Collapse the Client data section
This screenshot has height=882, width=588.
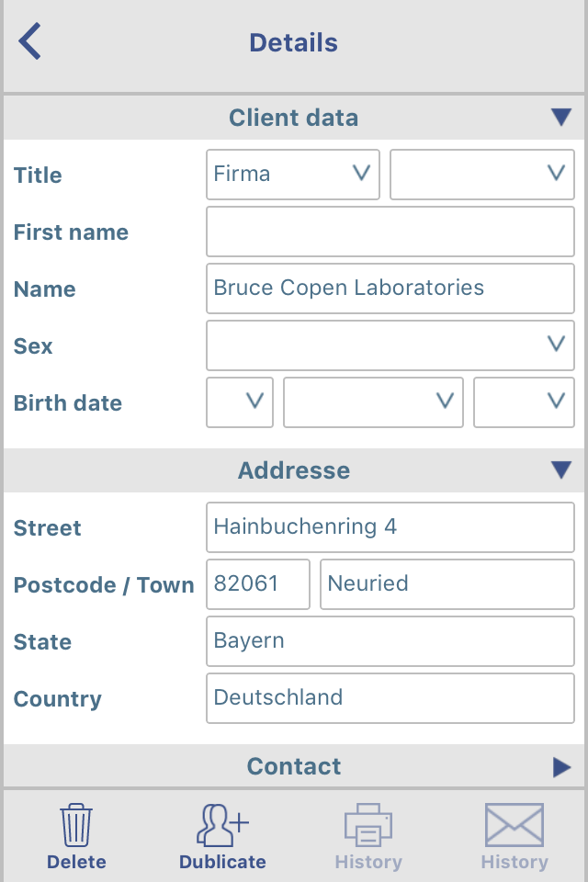point(561,117)
